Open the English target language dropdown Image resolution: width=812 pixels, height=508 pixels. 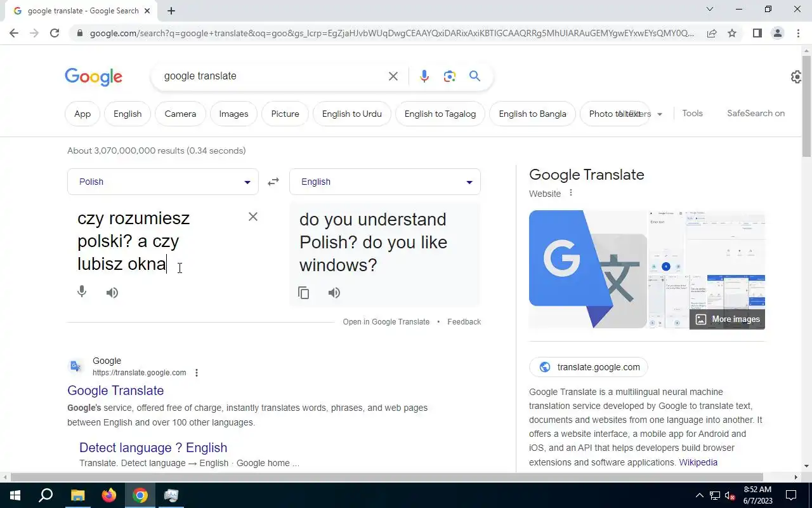click(385, 182)
